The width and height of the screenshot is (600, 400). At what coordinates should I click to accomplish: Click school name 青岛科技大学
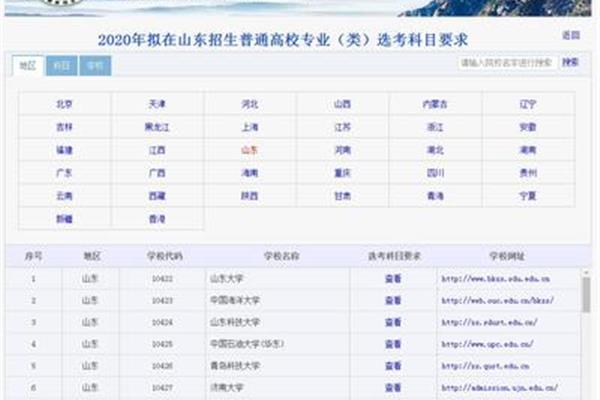pos(235,366)
